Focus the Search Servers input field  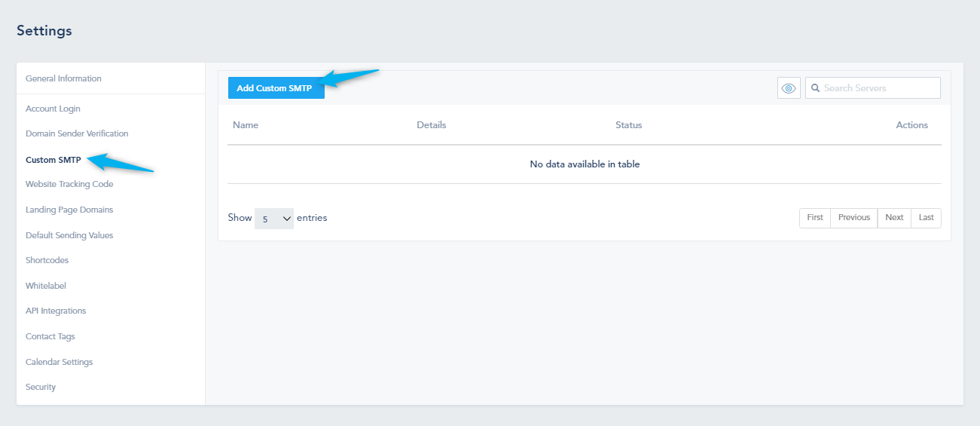[873, 88]
